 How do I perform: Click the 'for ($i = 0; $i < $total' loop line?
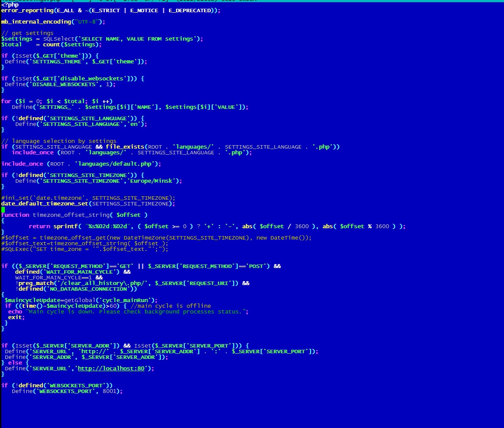[57, 101]
